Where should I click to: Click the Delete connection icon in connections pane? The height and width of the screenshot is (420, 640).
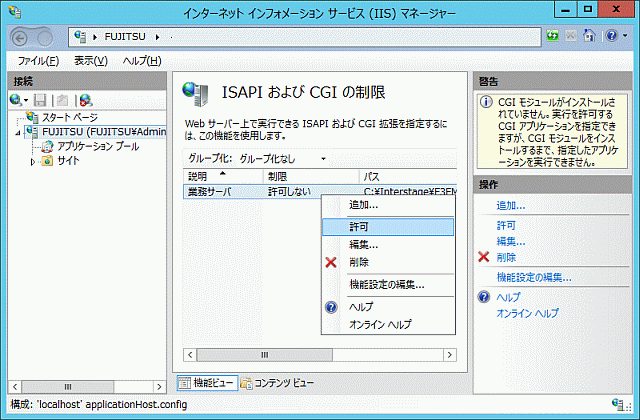pyautogui.click(x=86, y=100)
